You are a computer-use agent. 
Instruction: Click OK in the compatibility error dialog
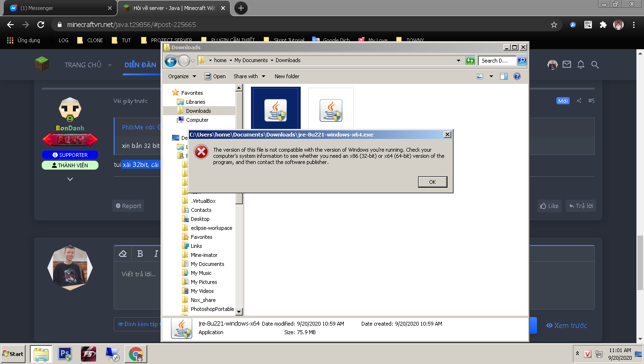click(x=432, y=182)
